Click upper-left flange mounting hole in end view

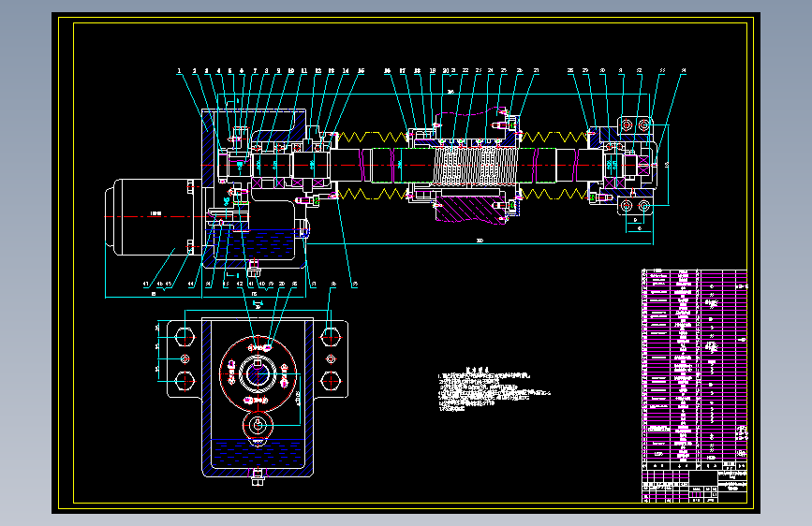[185, 337]
